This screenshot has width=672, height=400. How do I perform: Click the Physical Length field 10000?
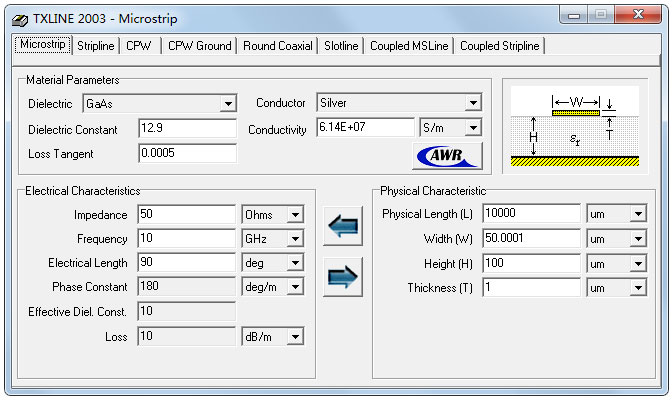(531, 213)
